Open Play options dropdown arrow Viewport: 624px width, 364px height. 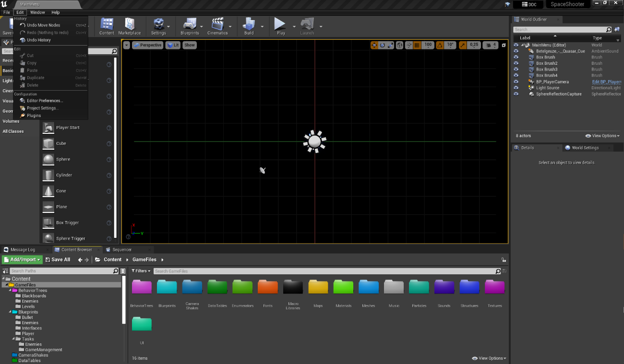click(x=294, y=27)
